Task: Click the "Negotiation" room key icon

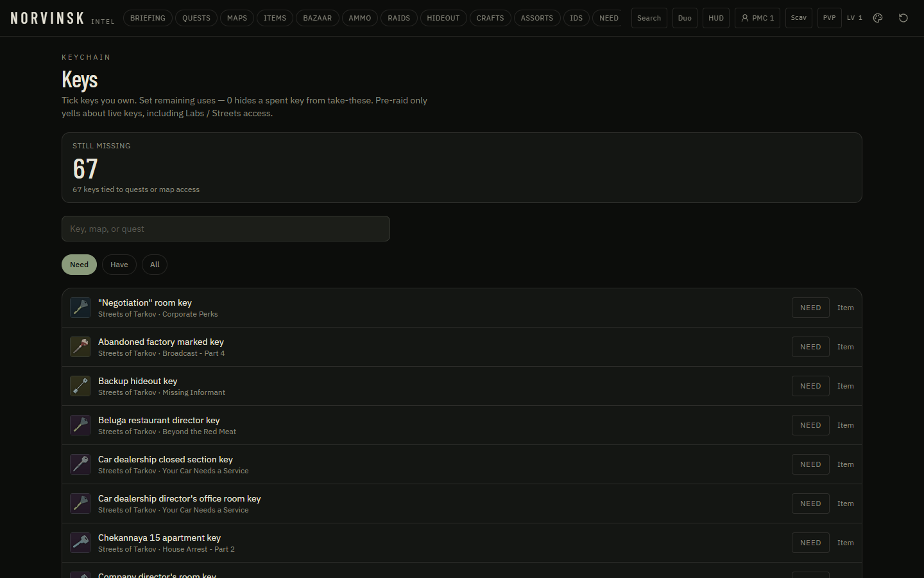Action: [80, 308]
